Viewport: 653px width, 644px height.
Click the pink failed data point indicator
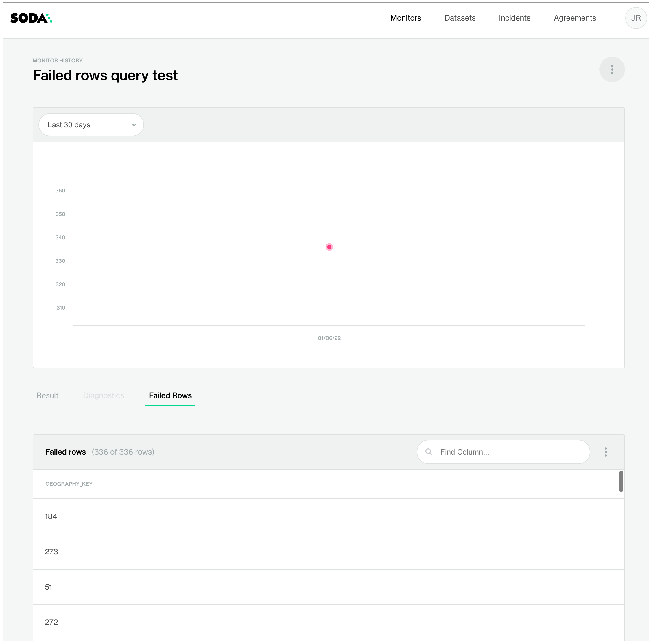click(329, 246)
